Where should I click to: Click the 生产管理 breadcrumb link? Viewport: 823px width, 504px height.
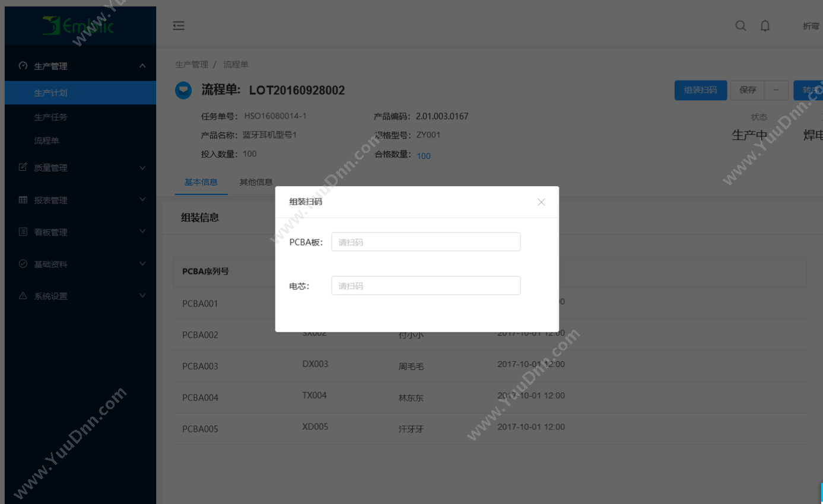click(x=192, y=64)
